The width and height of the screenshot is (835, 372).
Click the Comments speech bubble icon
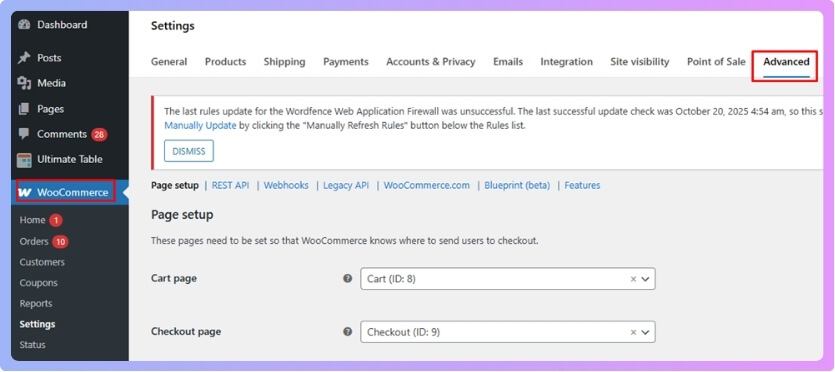click(x=24, y=134)
